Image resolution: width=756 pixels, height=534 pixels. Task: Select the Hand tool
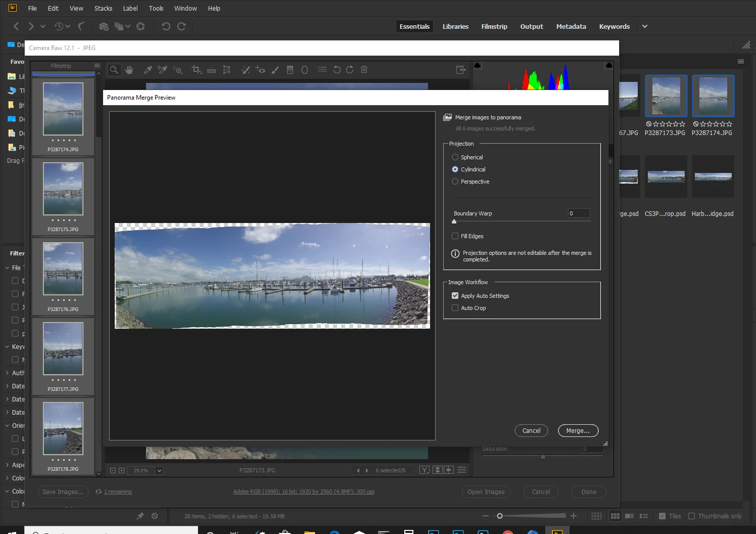point(129,70)
